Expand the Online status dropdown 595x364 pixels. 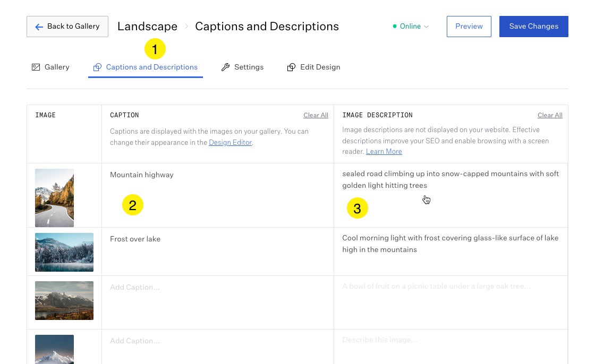click(426, 27)
